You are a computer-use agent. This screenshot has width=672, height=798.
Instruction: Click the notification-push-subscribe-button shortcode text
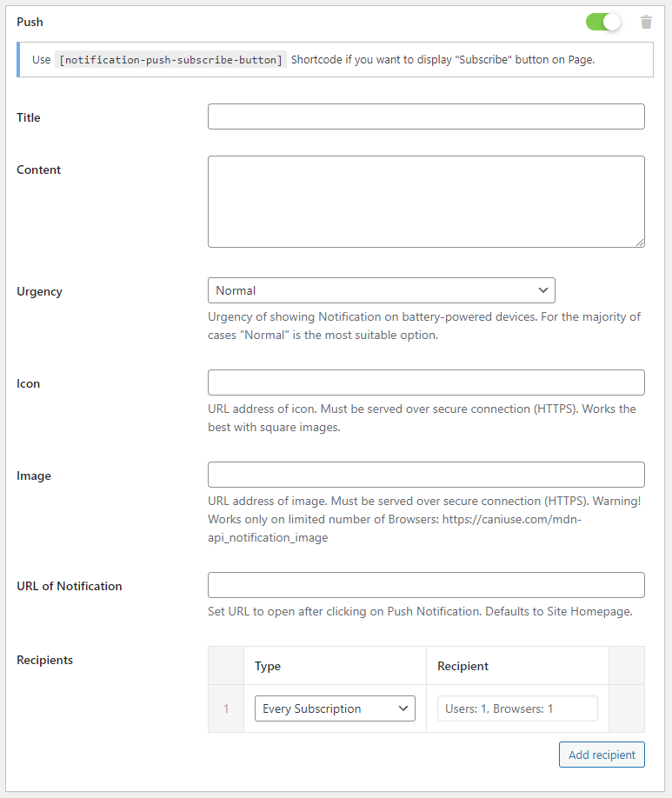point(170,60)
